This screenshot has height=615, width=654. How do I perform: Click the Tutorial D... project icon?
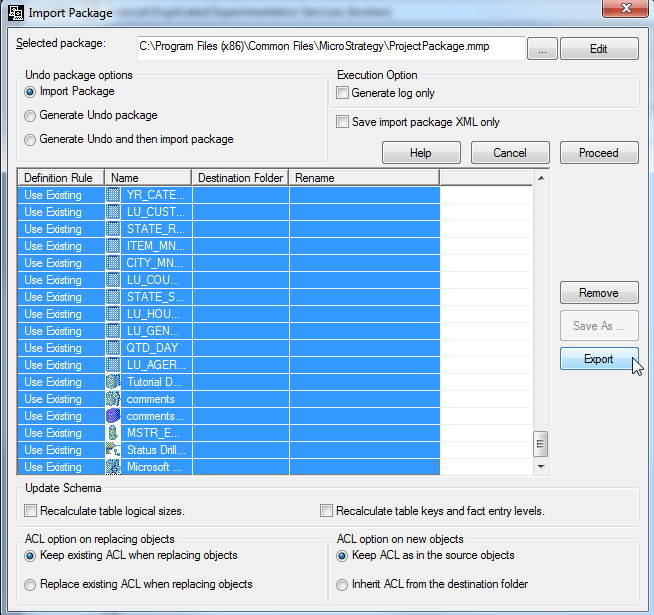[x=113, y=382]
